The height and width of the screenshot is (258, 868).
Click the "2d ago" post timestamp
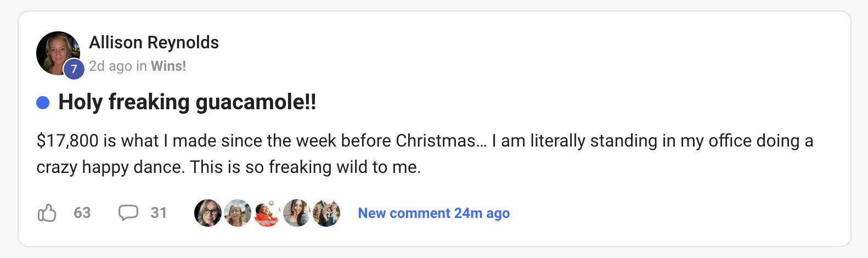coord(110,66)
